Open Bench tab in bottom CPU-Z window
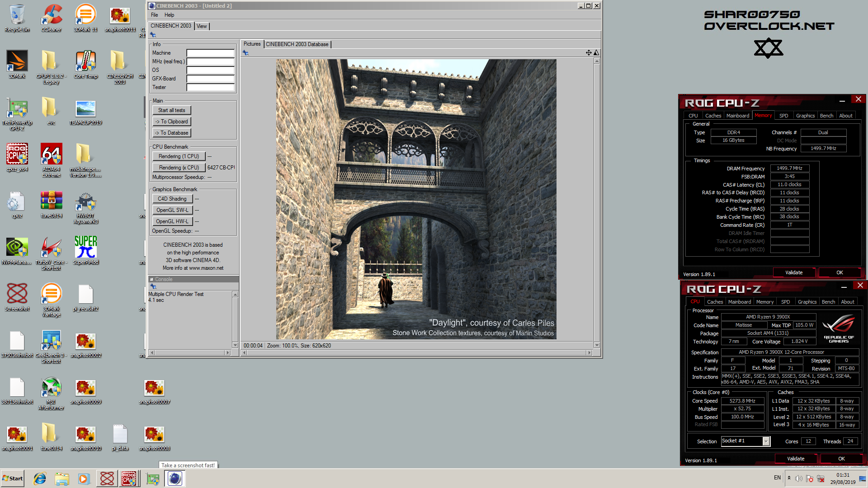Screen dimensions: 868x488 click(828, 302)
